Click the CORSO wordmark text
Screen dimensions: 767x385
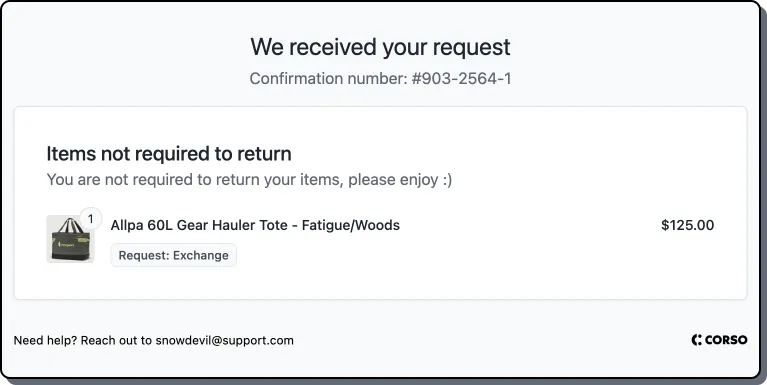click(726, 340)
